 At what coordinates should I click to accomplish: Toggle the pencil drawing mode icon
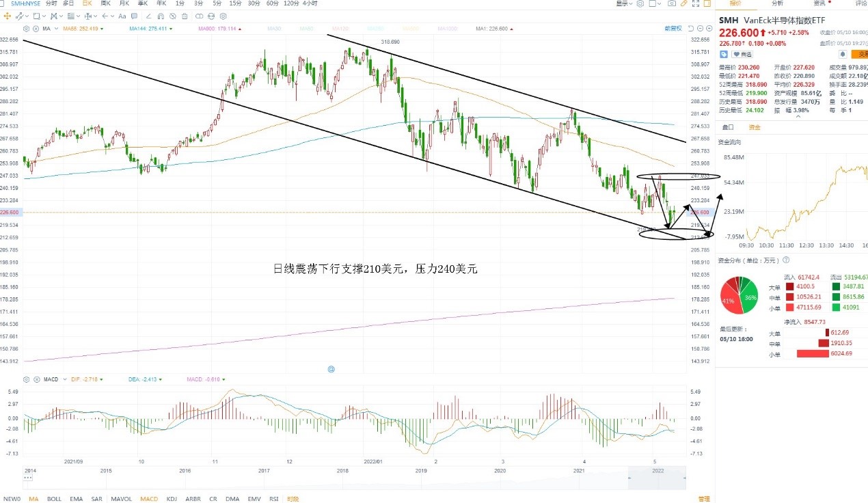684,3
